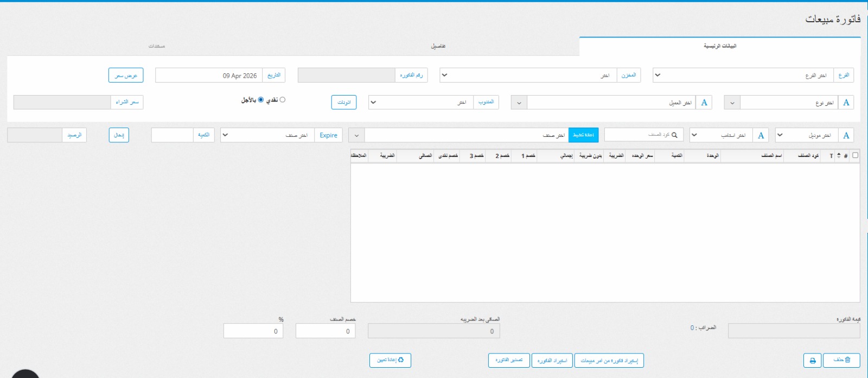Expand the اختر صنف item dropdown arrow
The width and height of the screenshot is (868, 378).
(356, 135)
